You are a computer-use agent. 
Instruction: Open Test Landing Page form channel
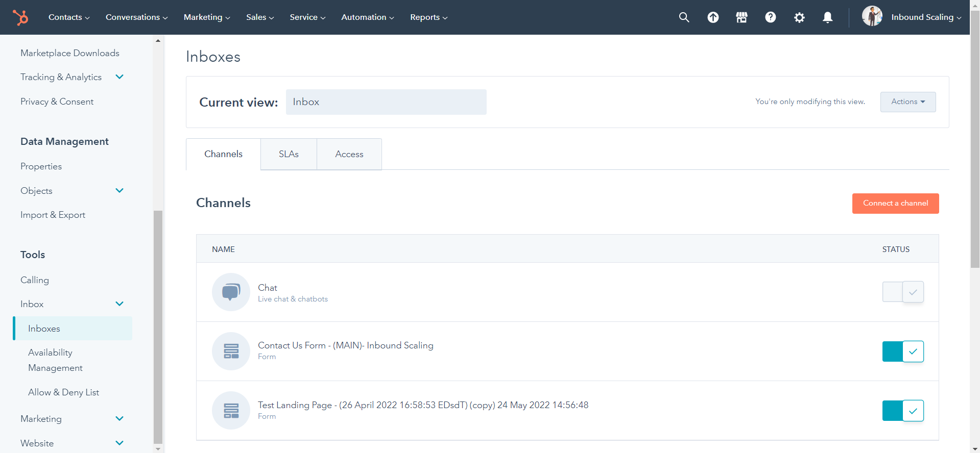423,405
